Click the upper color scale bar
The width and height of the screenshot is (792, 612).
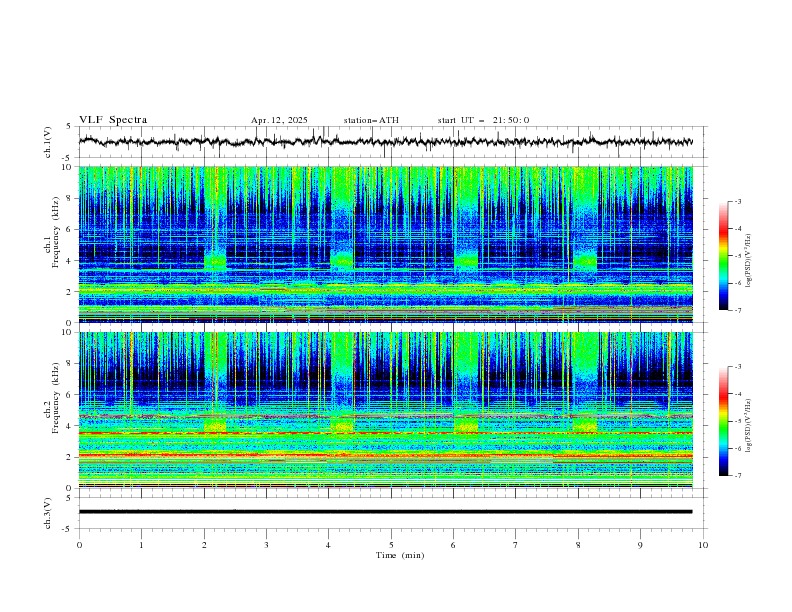coord(723,256)
